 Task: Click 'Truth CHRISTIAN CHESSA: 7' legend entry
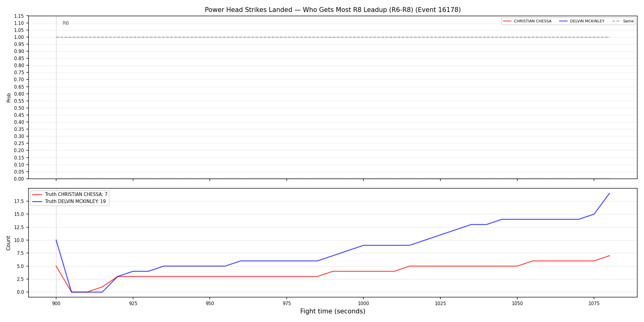[70, 194]
